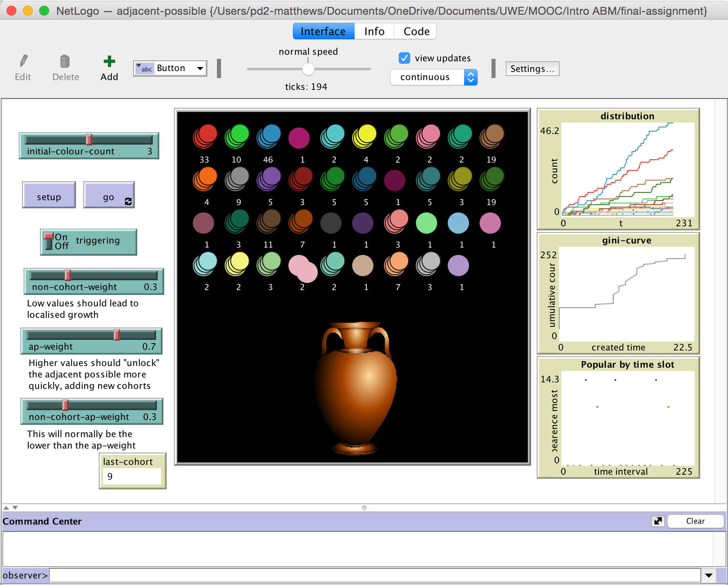The width and height of the screenshot is (728, 585).
Task: Open the Info tab
Action: (x=374, y=31)
